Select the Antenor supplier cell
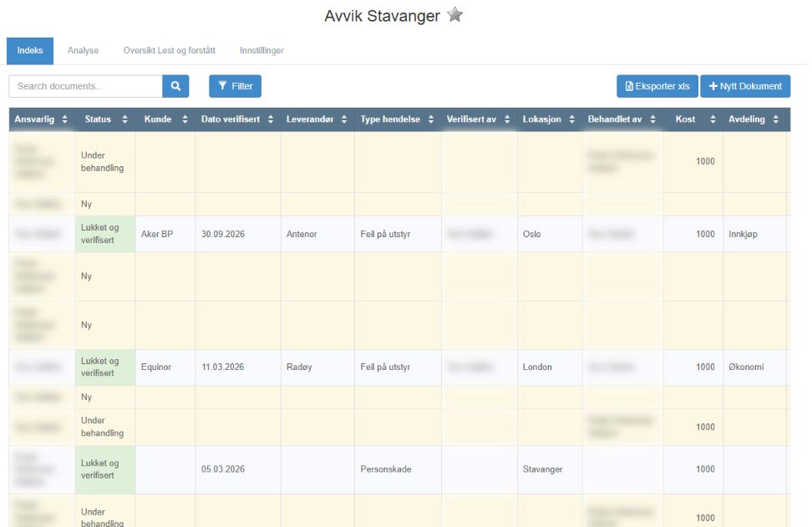This screenshot has width=812, height=527. (317, 234)
